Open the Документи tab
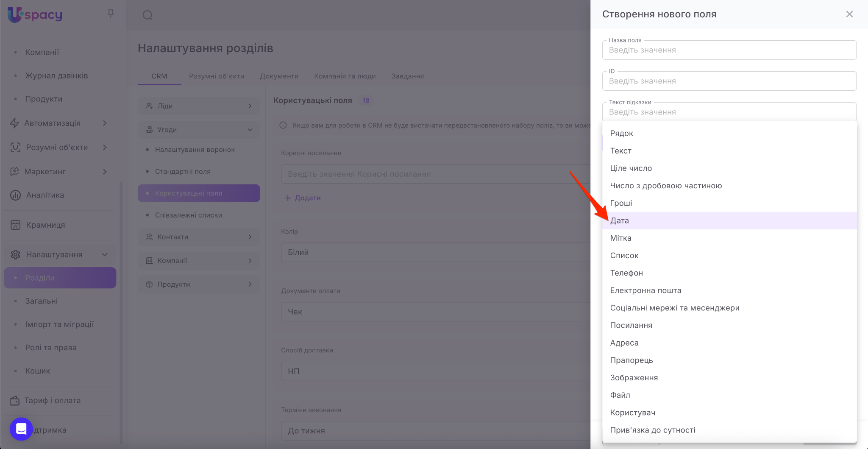 pos(279,76)
